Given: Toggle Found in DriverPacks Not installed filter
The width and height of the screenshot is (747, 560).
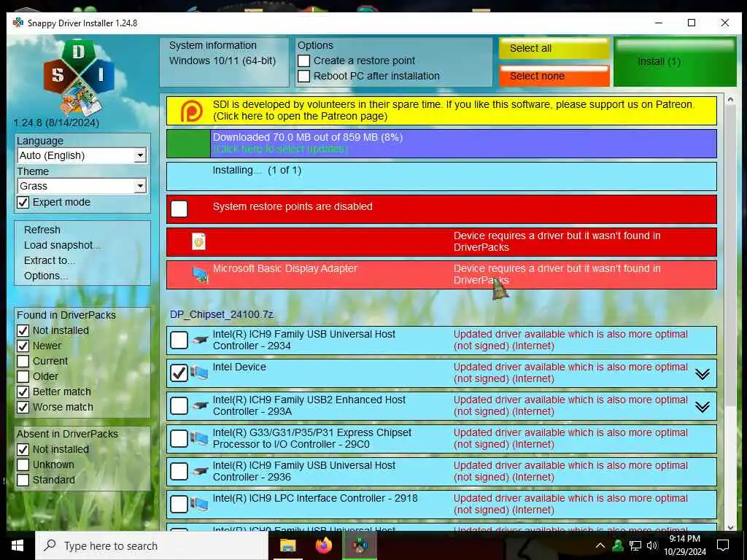Looking at the screenshot, I should (x=23, y=330).
